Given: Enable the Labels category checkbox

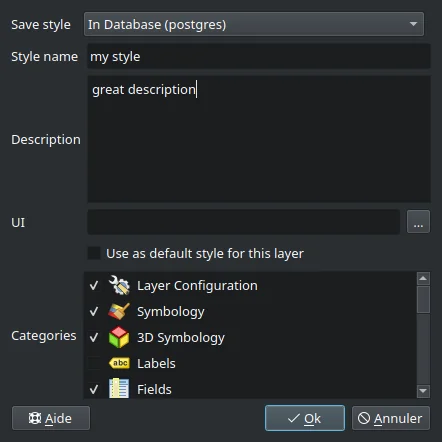Looking at the screenshot, I should pos(94,363).
